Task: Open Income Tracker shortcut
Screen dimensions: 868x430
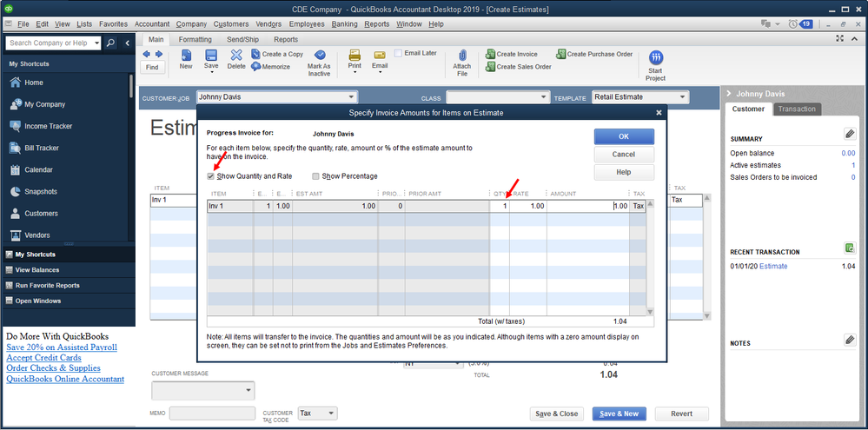Action: tap(43, 126)
